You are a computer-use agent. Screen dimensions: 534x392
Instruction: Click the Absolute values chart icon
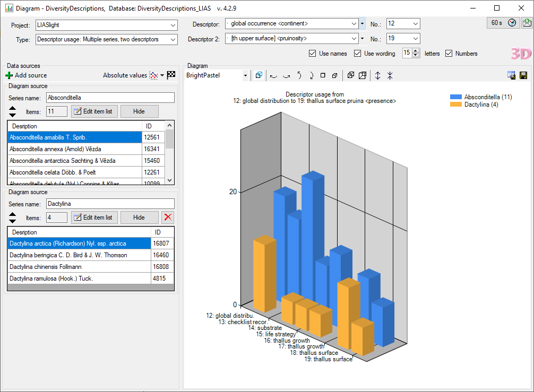pos(154,75)
